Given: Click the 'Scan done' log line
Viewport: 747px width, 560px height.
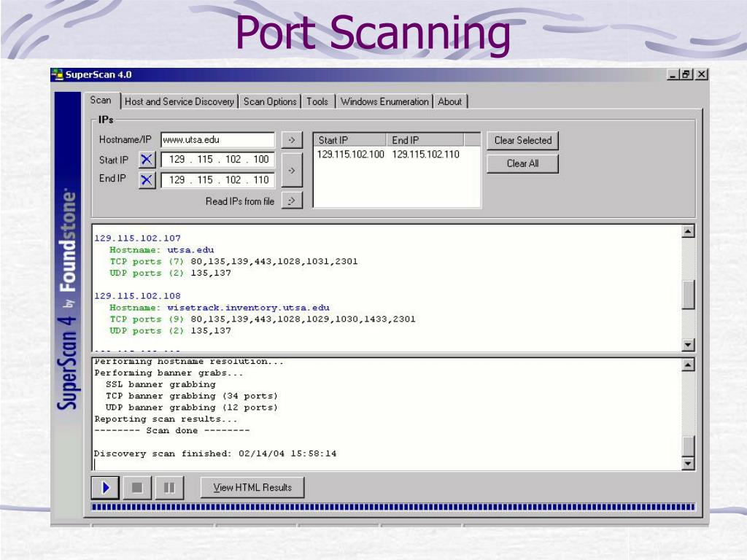Looking at the screenshot, I should pyautogui.click(x=172, y=430).
